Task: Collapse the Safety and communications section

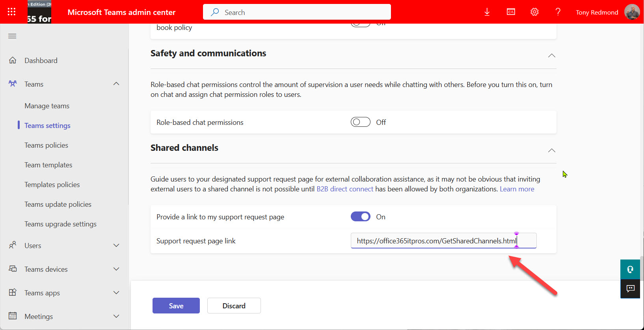Action: (x=552, y=56)
